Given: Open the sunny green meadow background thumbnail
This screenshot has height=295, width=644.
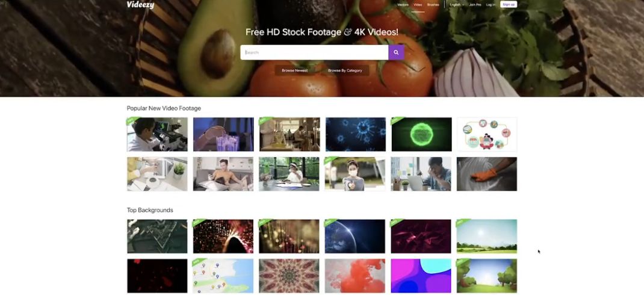Looking at the screenshot, I should [x=487, y=236].
